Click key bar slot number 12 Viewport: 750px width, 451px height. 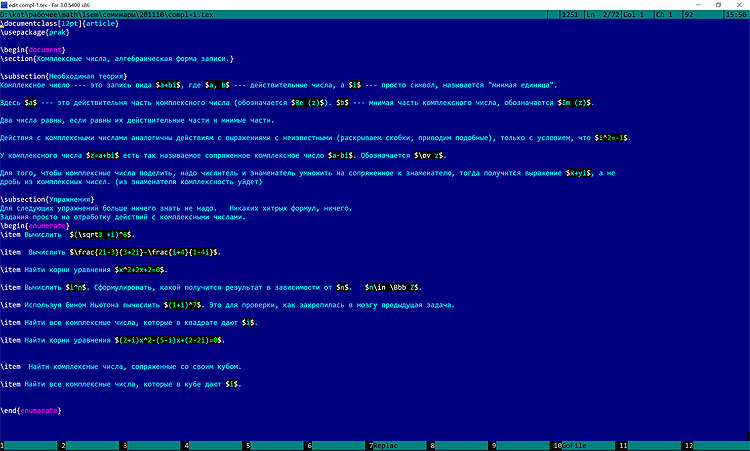point(715,445)
